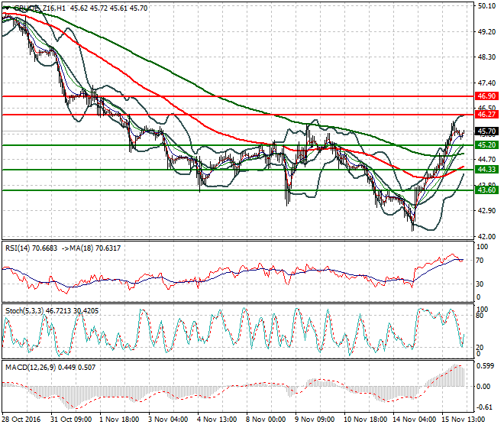Click the 46.27 red resistance price label
Viewport: 504px width, 428px height.
[486, 114]
